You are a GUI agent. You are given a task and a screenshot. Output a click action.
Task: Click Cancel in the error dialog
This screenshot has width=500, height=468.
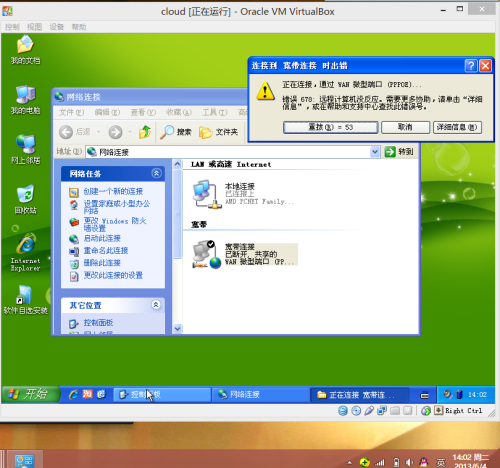[405, 127]
